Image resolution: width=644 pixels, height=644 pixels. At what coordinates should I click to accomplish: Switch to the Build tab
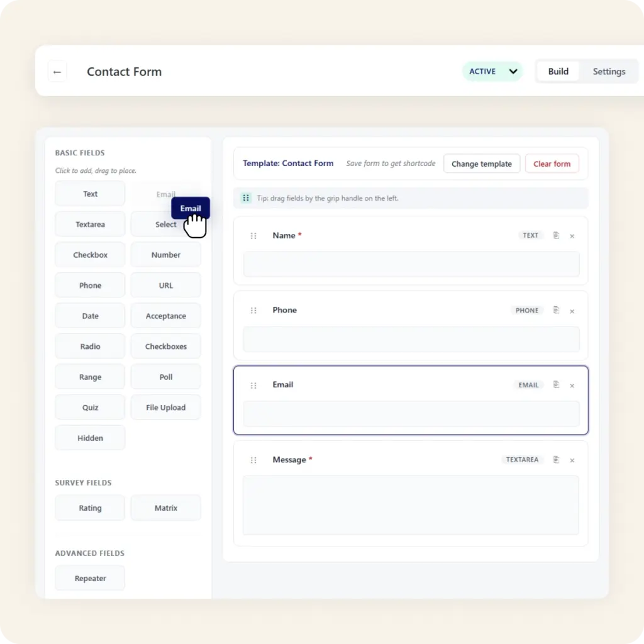tap(558, 72)
